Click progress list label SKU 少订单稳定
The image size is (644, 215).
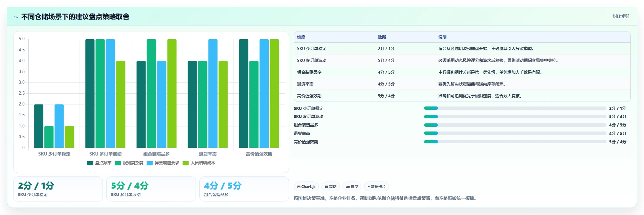(309, 109)
